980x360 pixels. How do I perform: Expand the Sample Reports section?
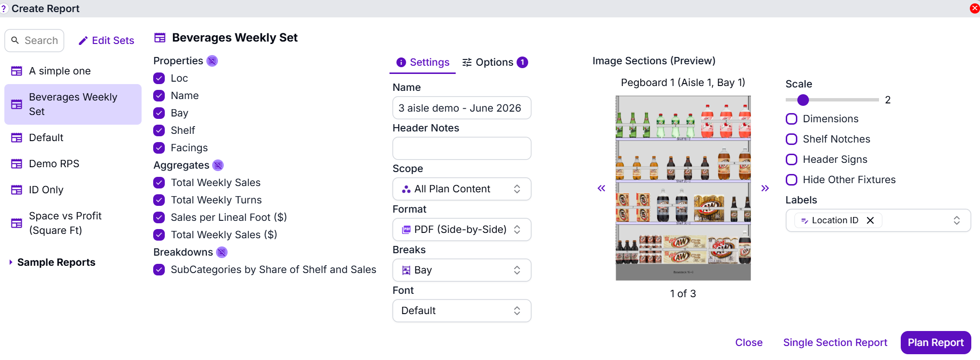click(52, 262)
